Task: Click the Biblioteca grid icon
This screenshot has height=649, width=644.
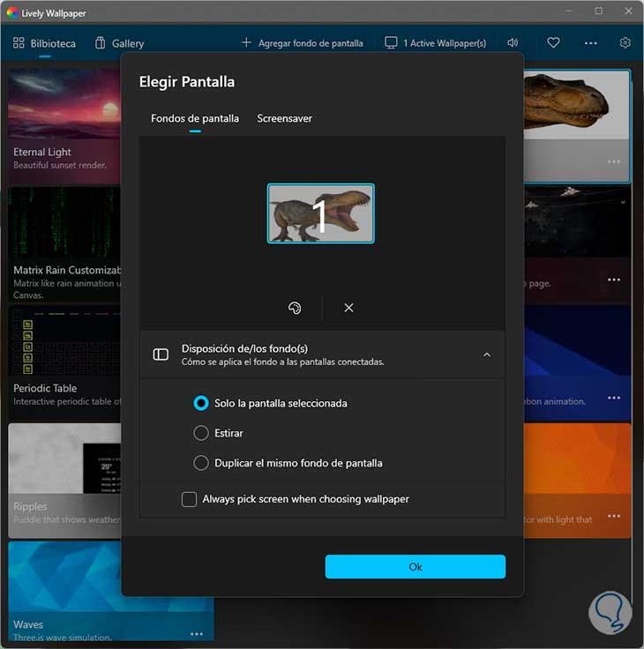Action: 19,42
